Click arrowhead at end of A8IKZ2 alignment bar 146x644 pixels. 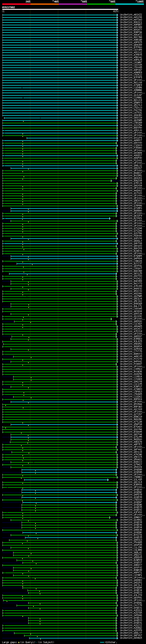[x=117, y=15]
